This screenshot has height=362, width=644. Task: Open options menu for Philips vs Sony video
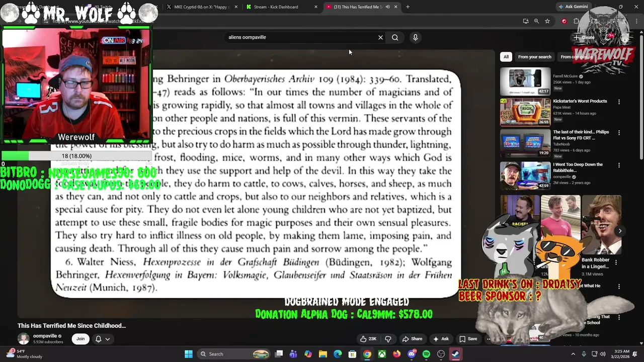(x=619, y=133)
